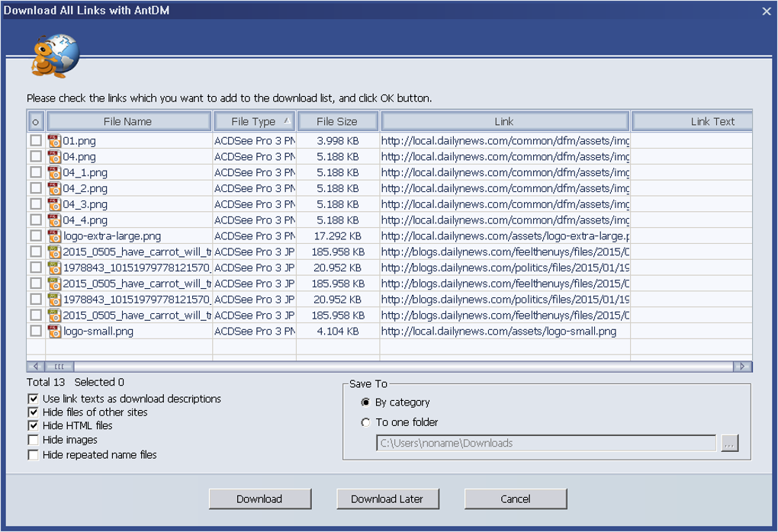The width and height of the screenshot is (778, 532).
Task: Sort the list by File Size header
Action: pos(337,122)
